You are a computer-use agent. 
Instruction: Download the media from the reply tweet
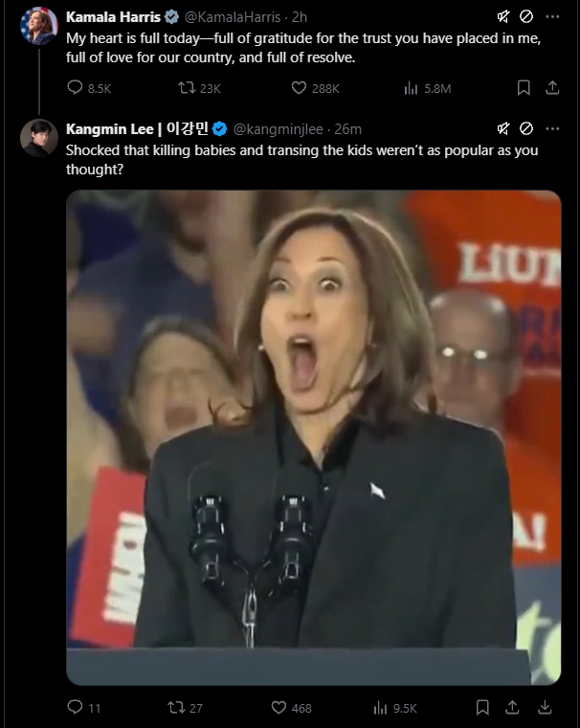(x=545, y=708)
